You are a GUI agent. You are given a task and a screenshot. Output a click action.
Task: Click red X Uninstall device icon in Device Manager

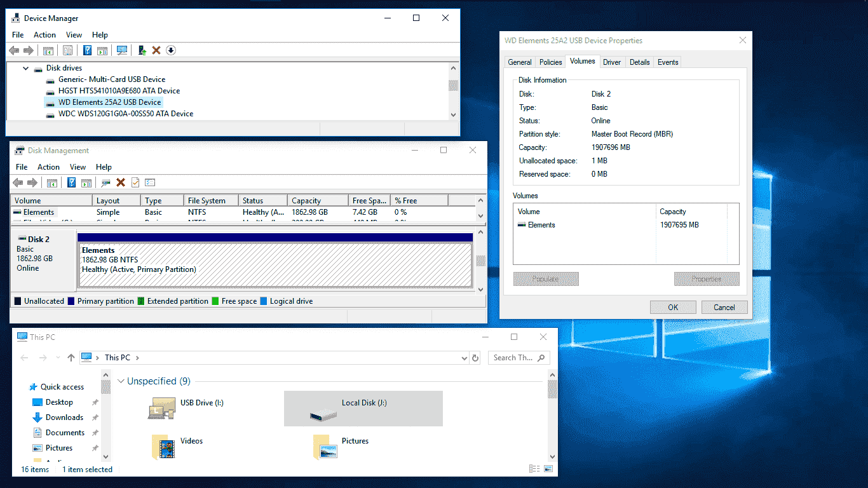[x=156, y=50]
